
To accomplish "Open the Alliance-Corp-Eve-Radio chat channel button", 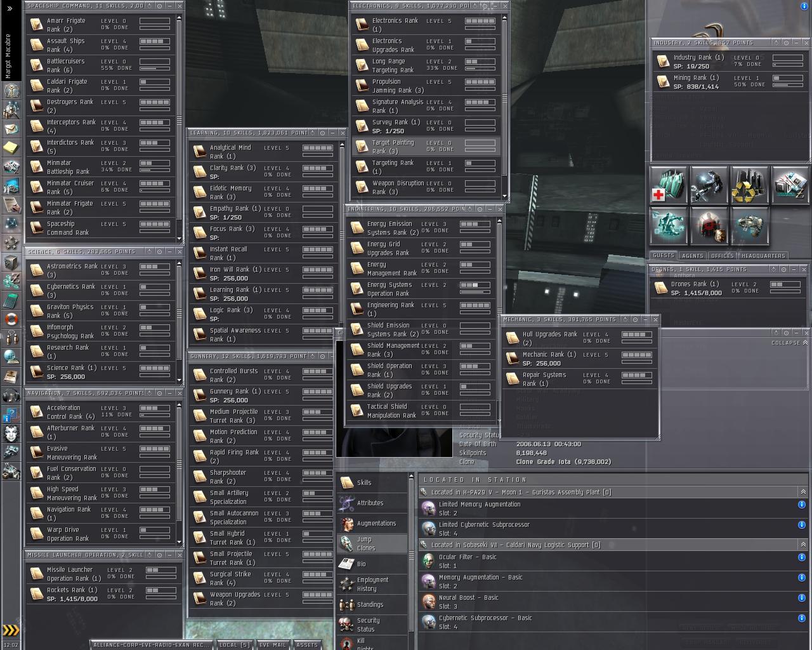I will tap(150, 645).
